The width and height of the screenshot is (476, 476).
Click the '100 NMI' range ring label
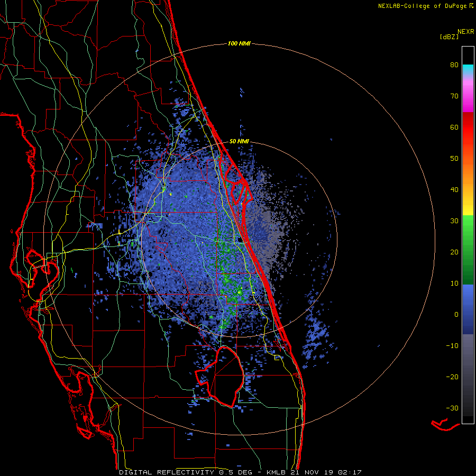click(x=239, y=44)
